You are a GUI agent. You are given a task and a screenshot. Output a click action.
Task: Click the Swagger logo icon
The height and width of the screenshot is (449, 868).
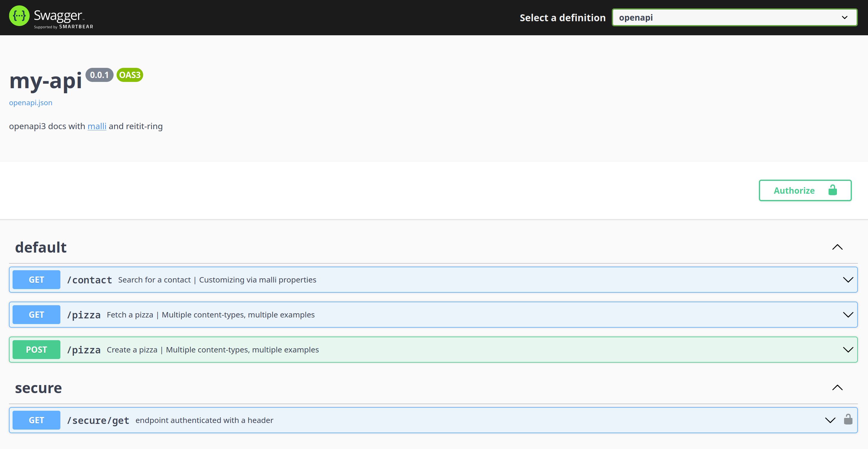[x=19, y=16]
